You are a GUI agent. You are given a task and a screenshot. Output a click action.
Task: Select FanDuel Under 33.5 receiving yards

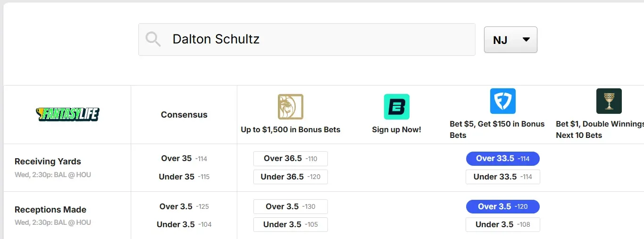point(502,177)
